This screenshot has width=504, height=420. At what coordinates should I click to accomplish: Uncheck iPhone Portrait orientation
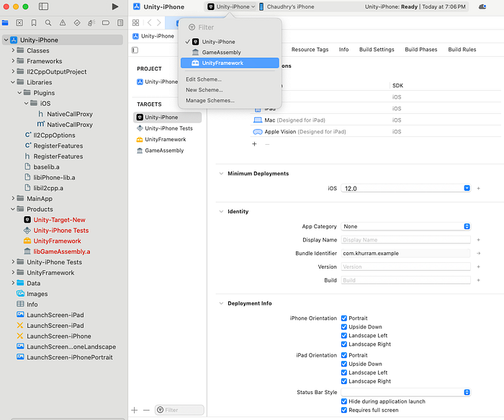(x=344, y=318)
